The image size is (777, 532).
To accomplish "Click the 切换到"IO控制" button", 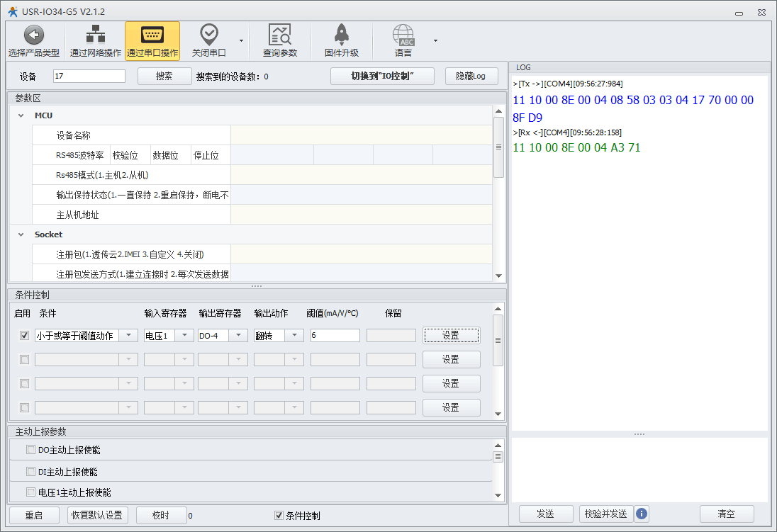I will tap(382, 76).
